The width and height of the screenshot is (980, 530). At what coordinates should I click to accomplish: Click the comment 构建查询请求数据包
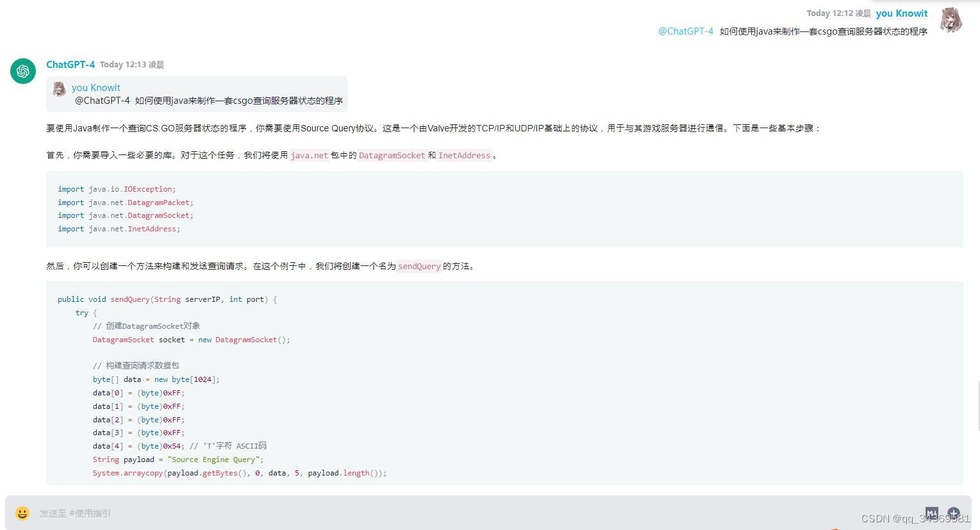point(136,365)
